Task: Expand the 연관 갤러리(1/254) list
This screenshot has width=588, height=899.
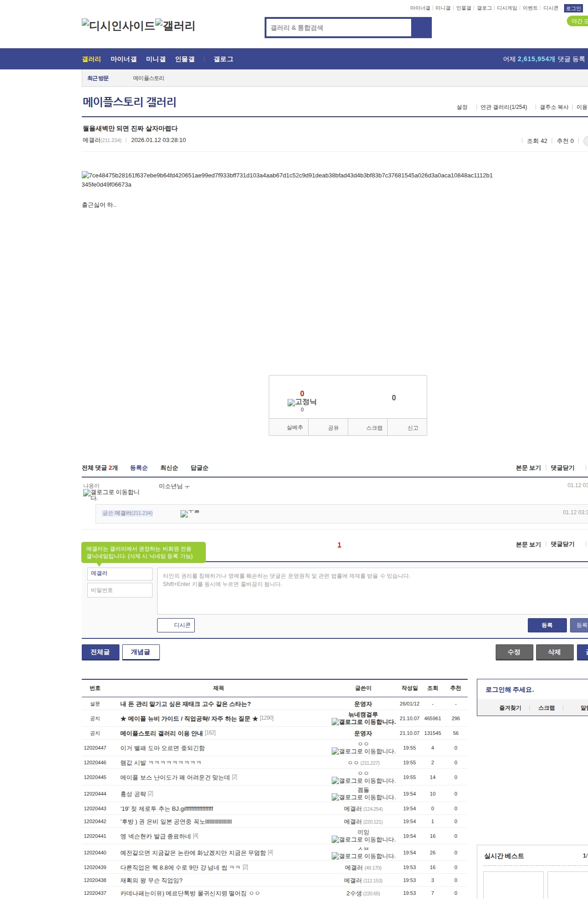Action: 503,107
